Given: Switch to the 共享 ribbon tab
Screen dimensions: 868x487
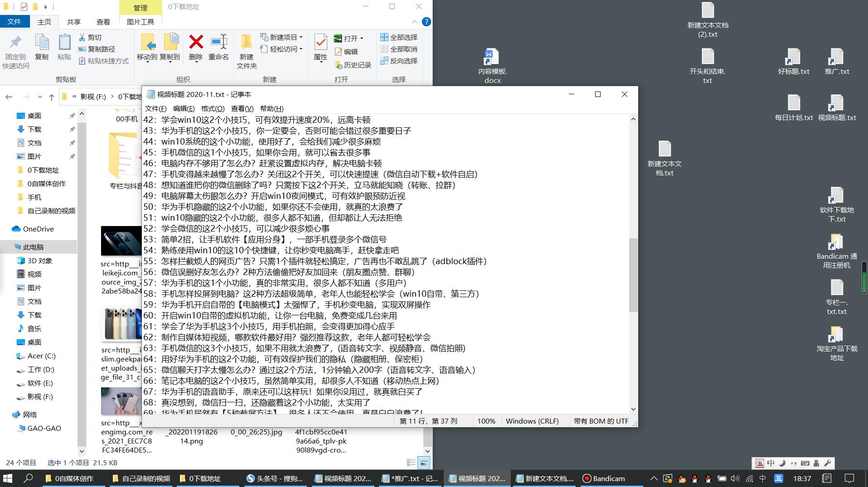Looking at the screenshot, I should point(73,21).
